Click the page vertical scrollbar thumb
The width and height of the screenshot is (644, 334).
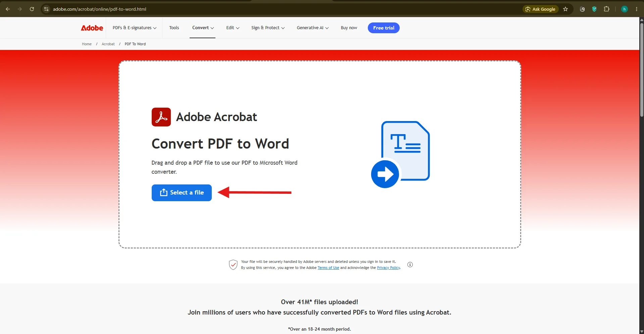click(x=642, y=70)
